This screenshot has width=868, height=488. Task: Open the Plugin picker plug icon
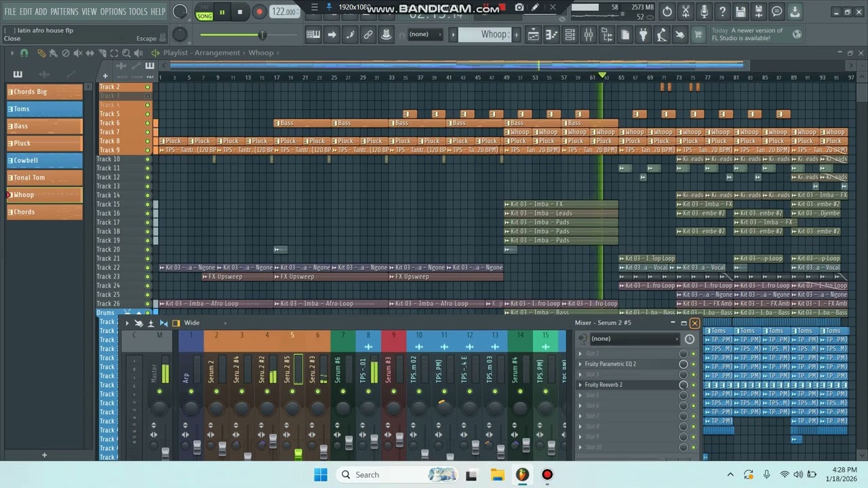643,35
